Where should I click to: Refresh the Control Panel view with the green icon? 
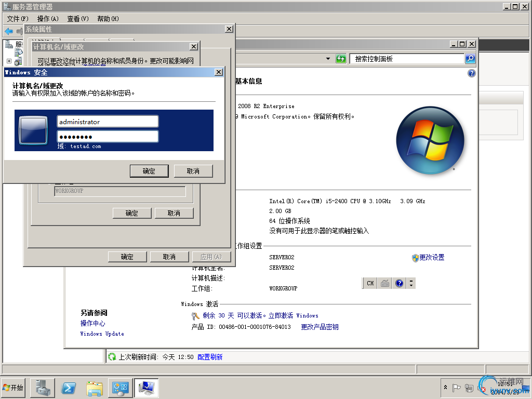(341, 59)
